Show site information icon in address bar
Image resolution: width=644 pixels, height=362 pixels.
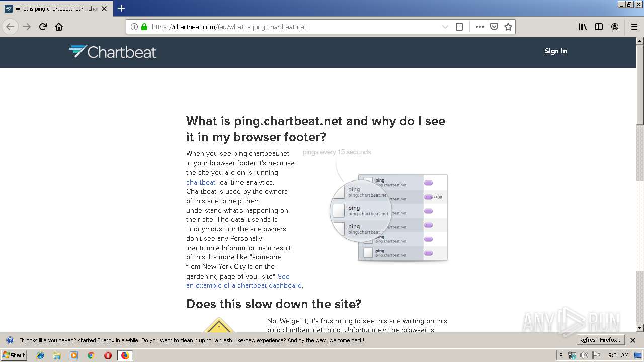point(134,27)
